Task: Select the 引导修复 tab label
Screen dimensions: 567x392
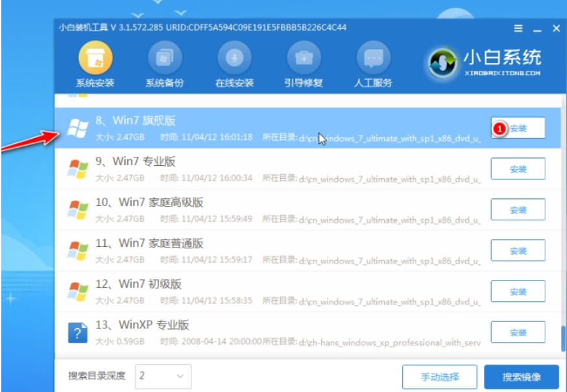Action: (304, 83)
